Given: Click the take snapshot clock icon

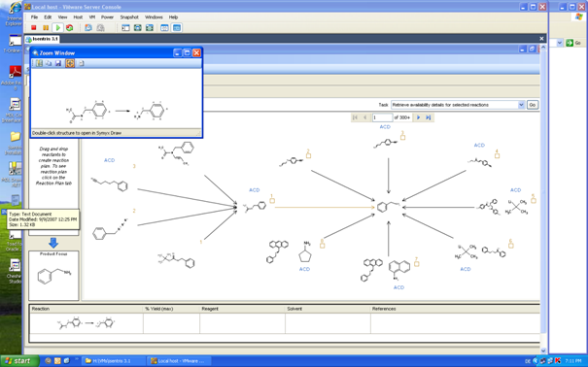Looking at the screenshot, I should (x=88, y=28).
